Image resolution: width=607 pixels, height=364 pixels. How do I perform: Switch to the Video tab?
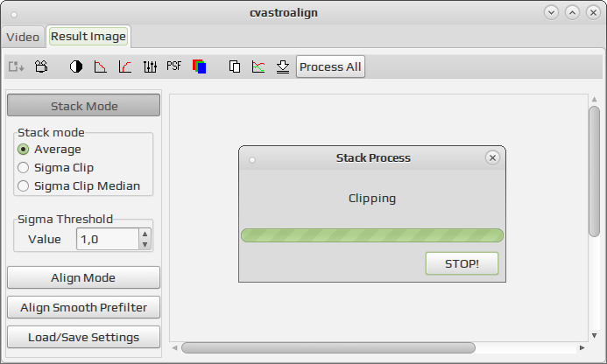tap(23, 37)
